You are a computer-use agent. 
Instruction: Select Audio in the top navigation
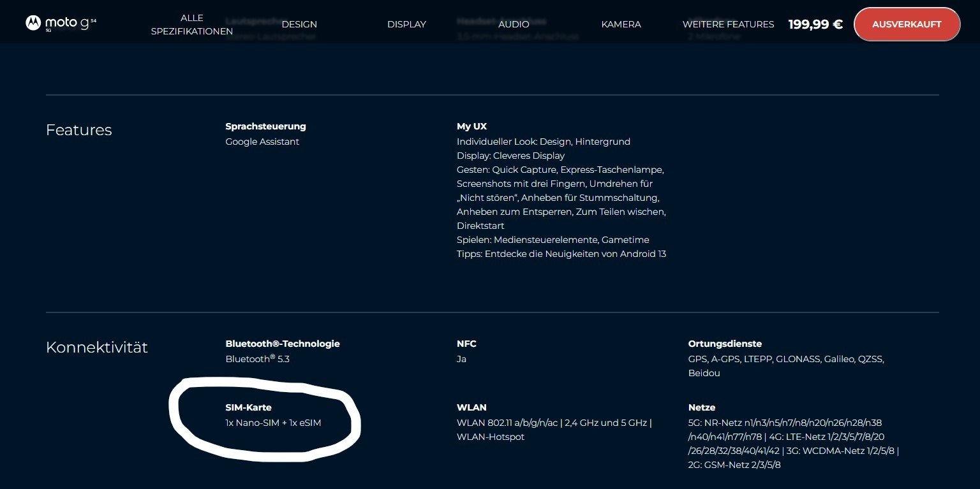pyautogui.click(x=514, y=24)
